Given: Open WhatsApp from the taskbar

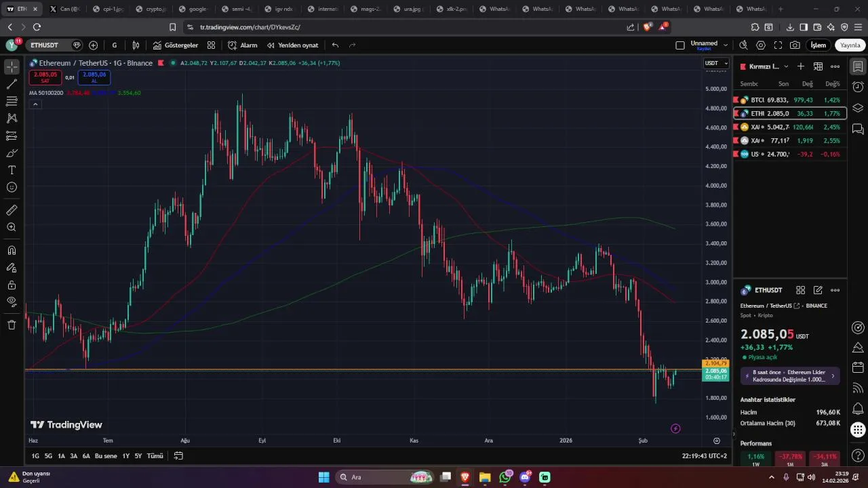Looking at the screenshot, I should click(505, 477).
